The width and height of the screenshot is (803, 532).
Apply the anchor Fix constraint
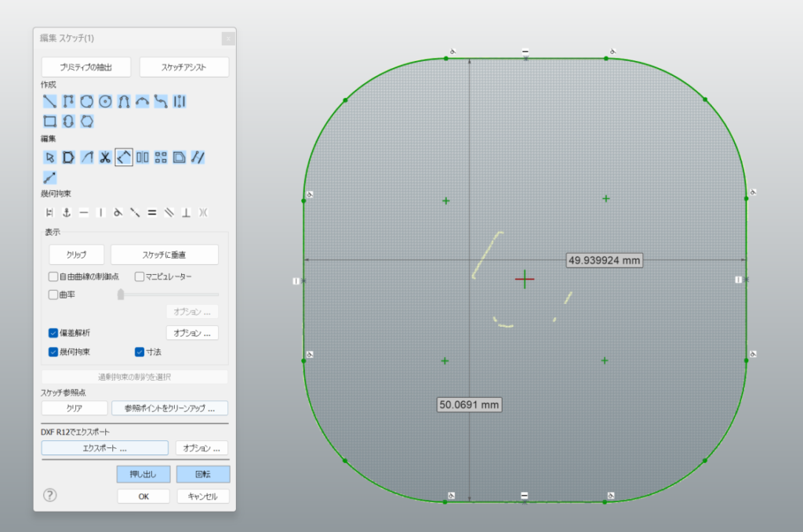(67, 212)
